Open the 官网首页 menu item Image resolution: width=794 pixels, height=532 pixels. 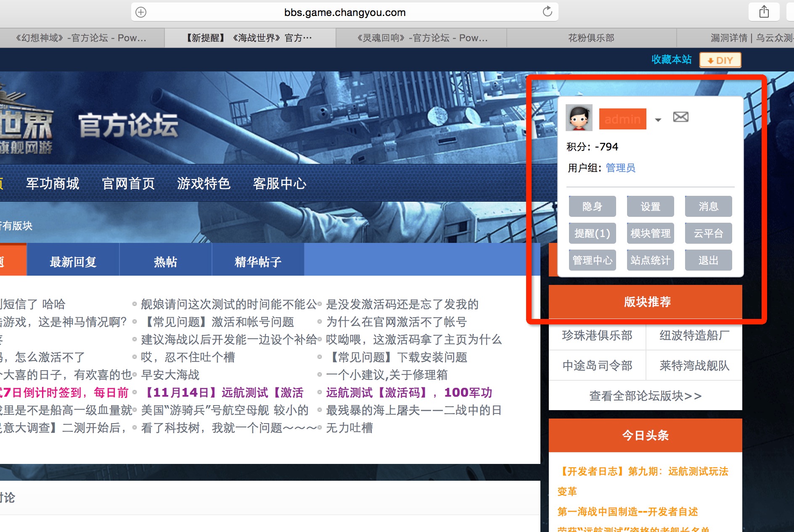(128, 184)
